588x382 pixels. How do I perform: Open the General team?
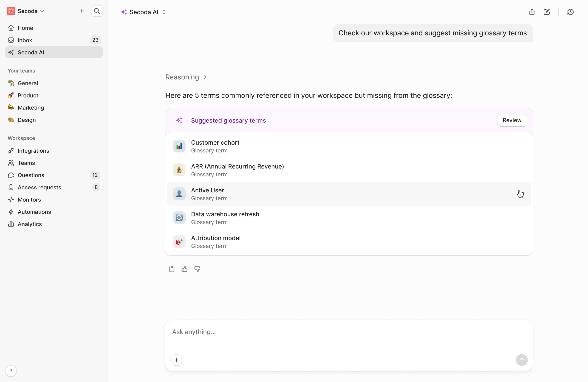(x=54, y=83)
